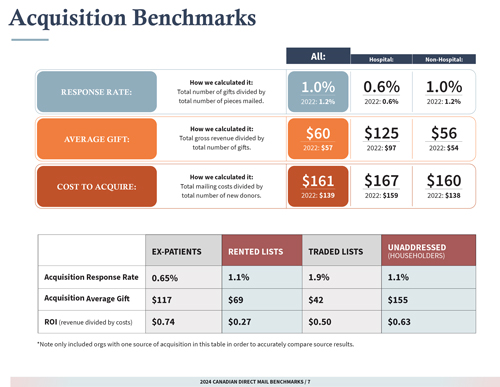Select the Hospital column header
The width and height of the screenshot is (500, 387).
click(x=381, y=59)
